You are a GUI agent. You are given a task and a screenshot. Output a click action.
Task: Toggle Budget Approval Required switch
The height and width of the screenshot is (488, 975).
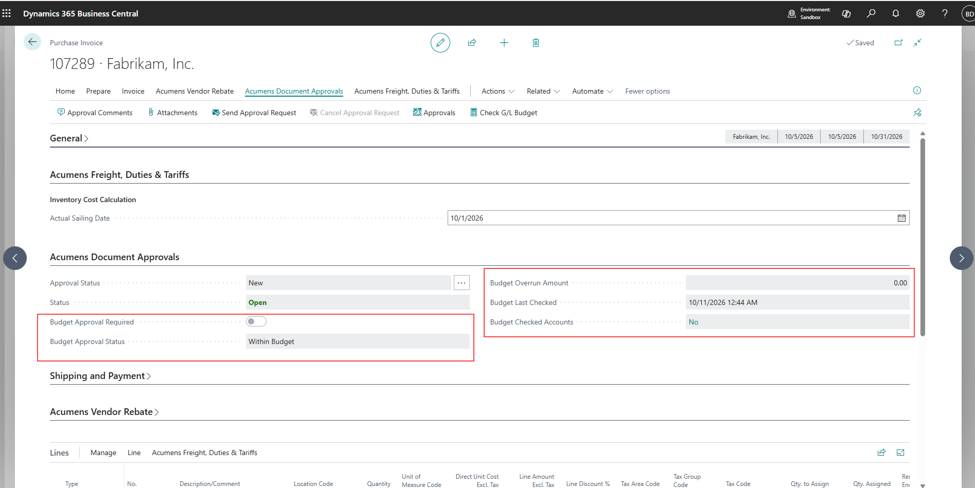256,321
